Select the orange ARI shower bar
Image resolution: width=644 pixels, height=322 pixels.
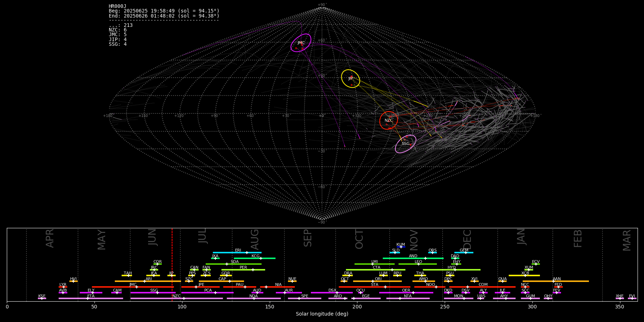pos(148,281)
